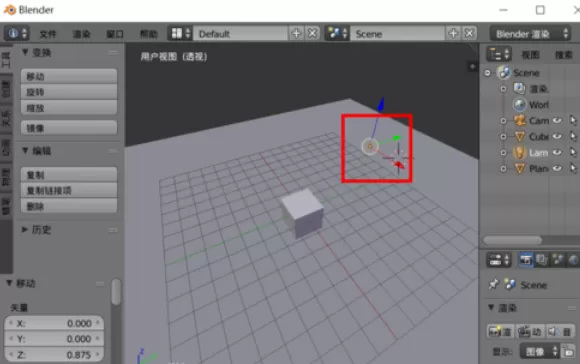Toggle Camera selectability cursor icon in outliner
This screenshot has width=580, height=364.
pos(573,121)
